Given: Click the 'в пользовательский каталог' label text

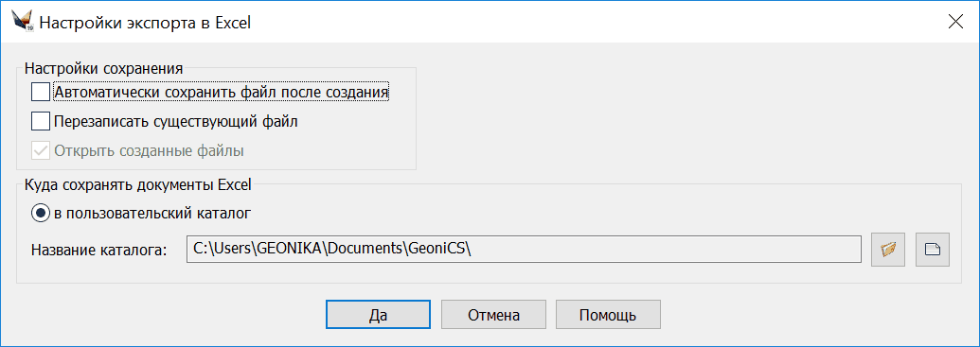Looking at the screenshot, I should click(x=152, y=213).
